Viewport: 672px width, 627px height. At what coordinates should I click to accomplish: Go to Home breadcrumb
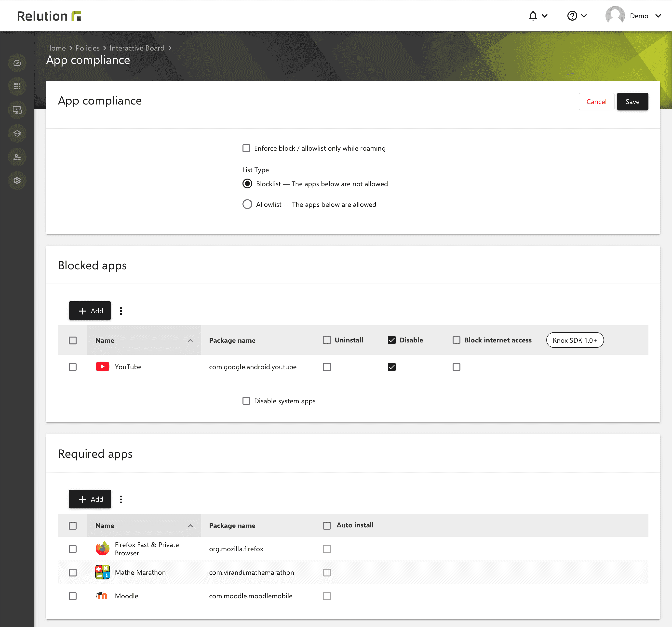[56, 48]
